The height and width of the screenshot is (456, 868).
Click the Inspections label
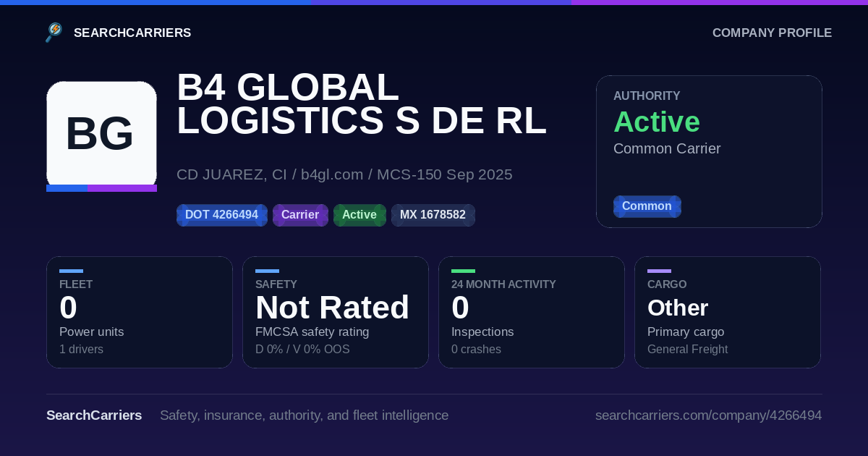click(482, 332)
